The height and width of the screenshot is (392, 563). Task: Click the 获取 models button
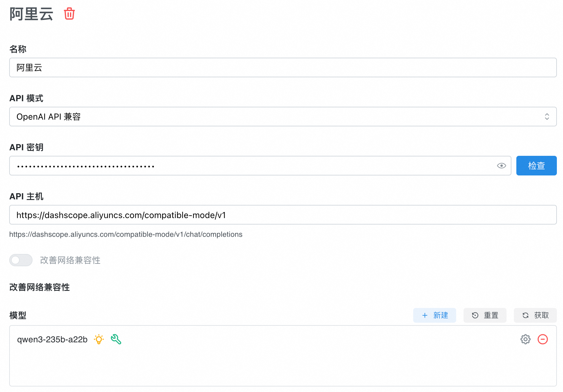click(535, 315)
